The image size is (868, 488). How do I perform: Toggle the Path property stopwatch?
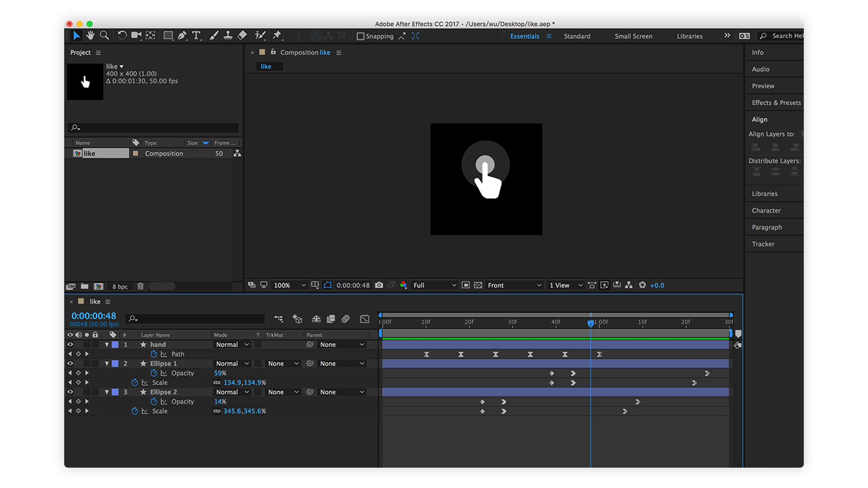(154, 354)
